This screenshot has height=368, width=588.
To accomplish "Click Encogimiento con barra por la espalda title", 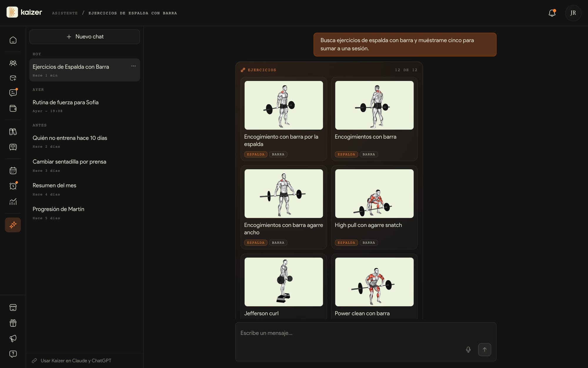I will click(x=281, y=140).
